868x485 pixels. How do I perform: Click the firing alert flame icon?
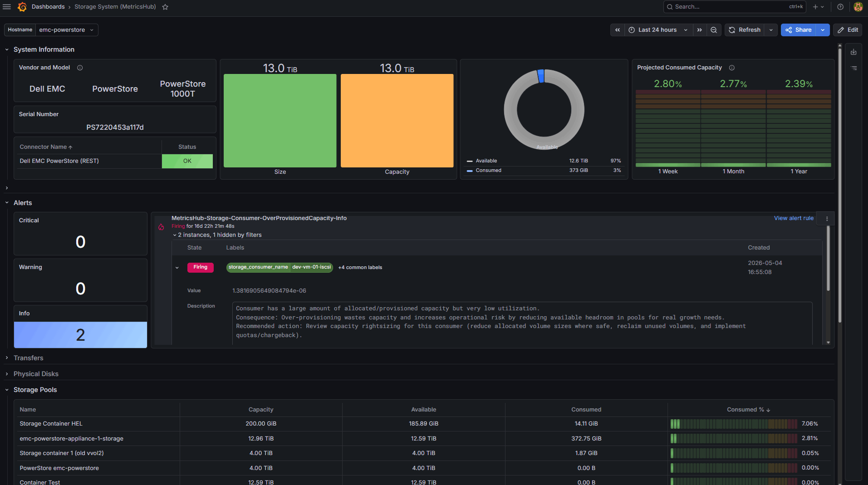click(x=161, y=227)
